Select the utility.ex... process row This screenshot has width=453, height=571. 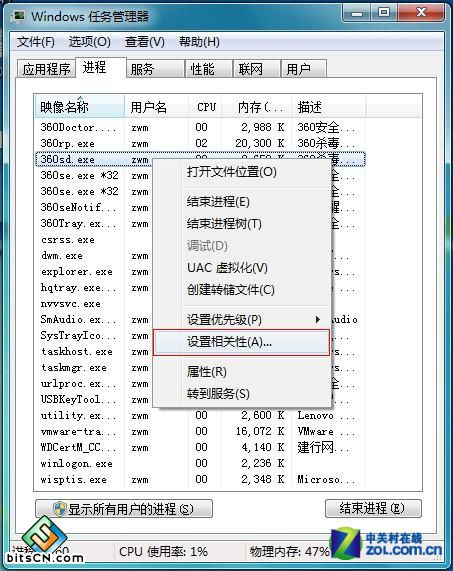click(200, 416)
